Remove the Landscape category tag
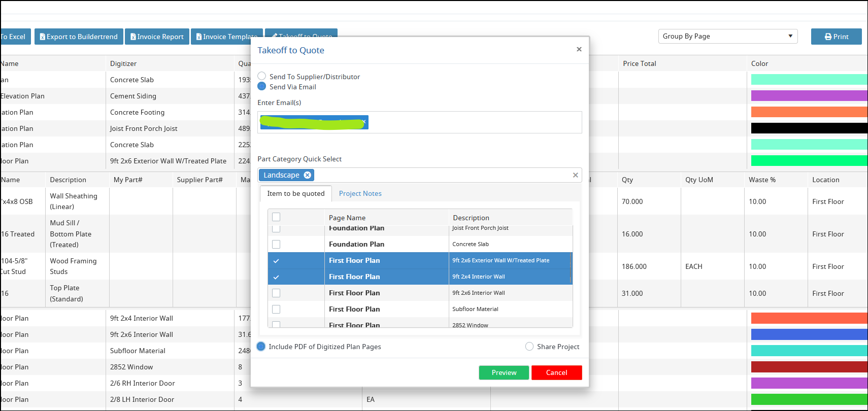This screenshot has width=868, height=411. pos(307,175)
